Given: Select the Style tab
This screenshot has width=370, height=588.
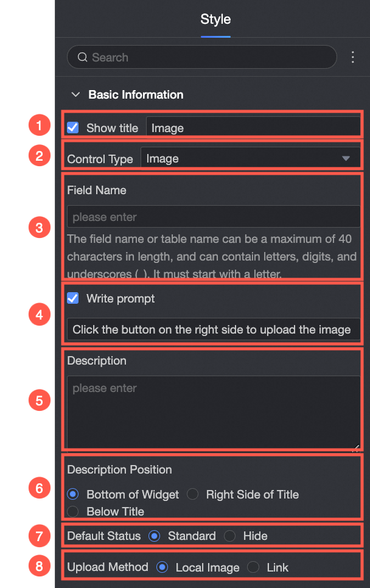Looking at the screenshot, I should [215, 19].
